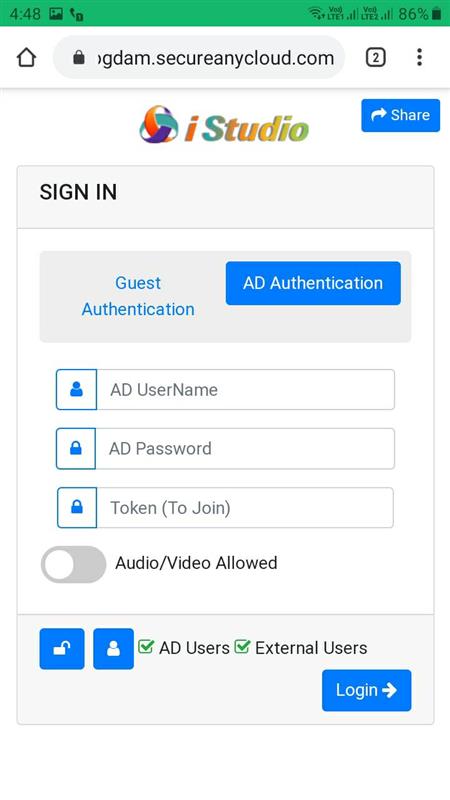Viewport: 450px width, 800px height.
Task: Focus the AD Password field
Action: coord(245,448)
